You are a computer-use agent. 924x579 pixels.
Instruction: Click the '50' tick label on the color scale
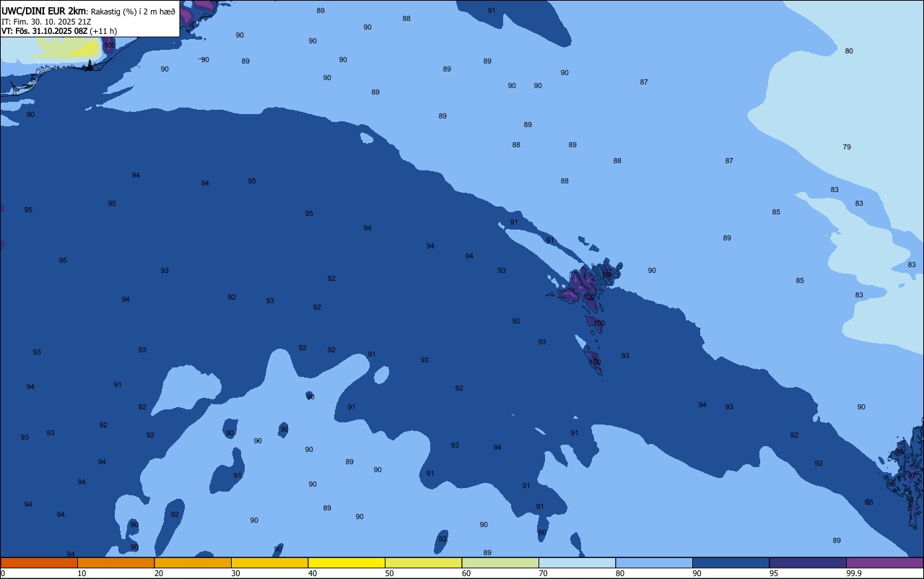coord(390,573)
